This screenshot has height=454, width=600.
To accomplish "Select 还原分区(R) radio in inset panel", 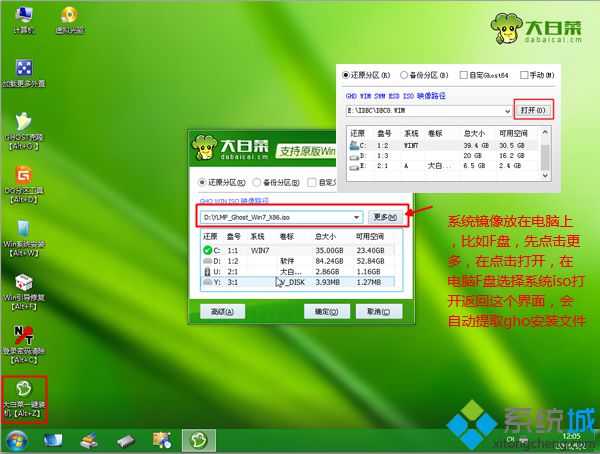I will tap(346, 75).
